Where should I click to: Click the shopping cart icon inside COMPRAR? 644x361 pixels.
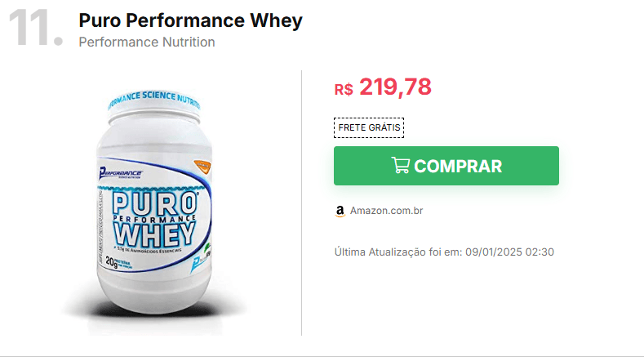pos(400,165)
